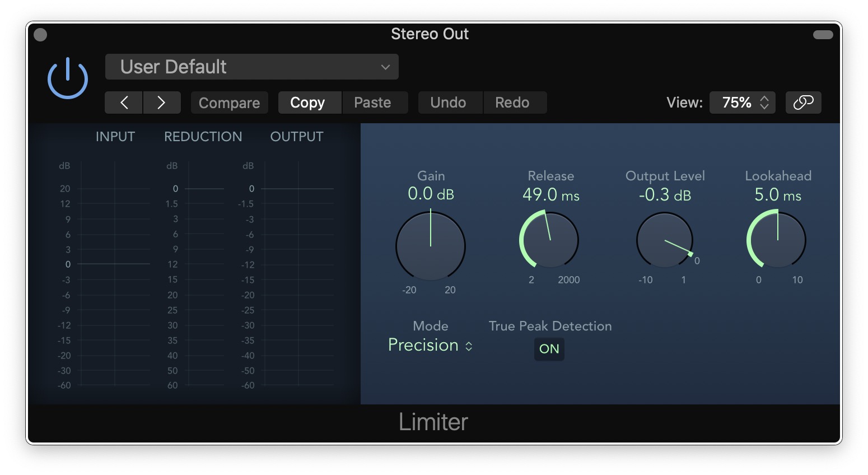Open the View 75% size menu
The width and height of the screenshot is (868, 475).
(x=742, y=103)
